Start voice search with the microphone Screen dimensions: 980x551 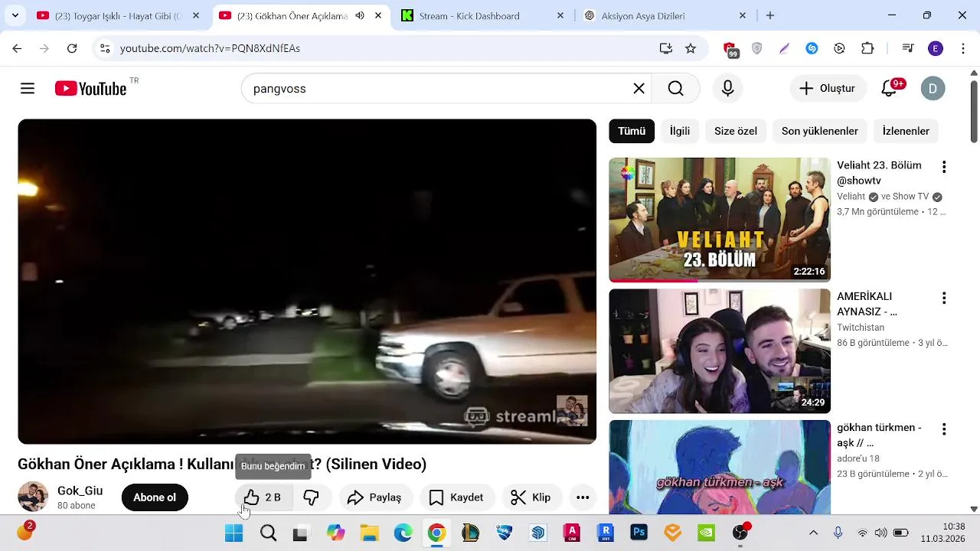tap(727, 89)
